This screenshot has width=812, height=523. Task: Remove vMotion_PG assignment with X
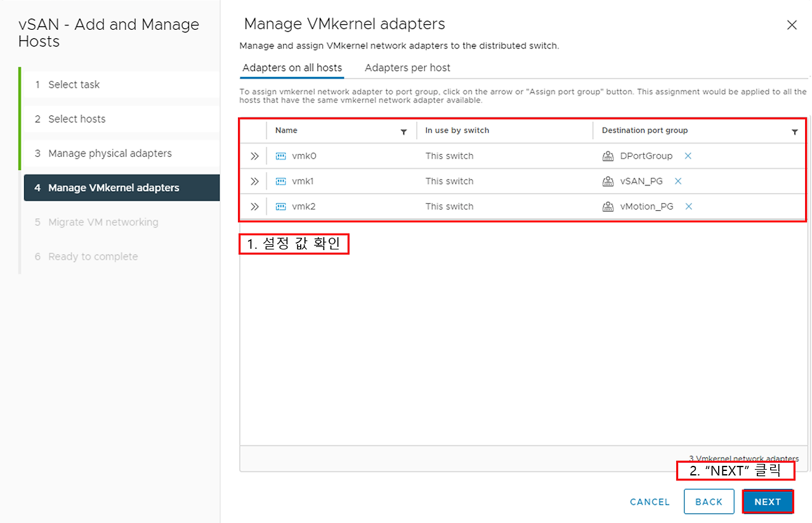(688, 207)
